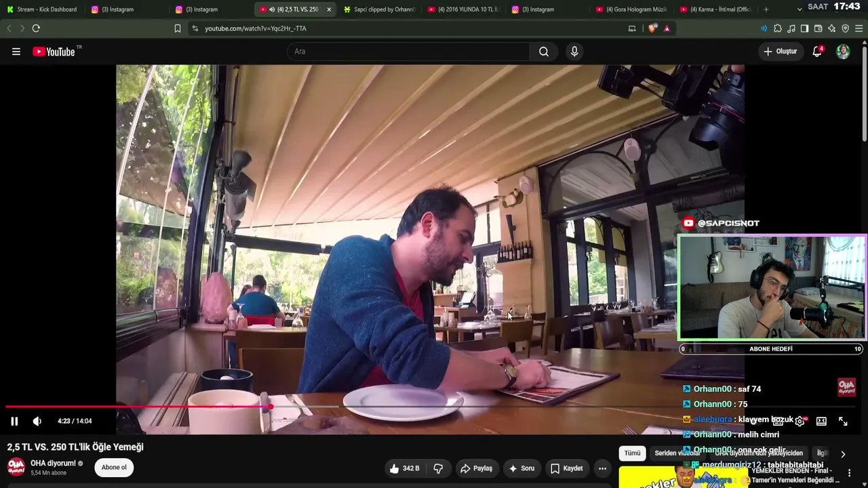Viewport: 868px width, 488px height.
Task: Open Brave Shields lion icon
Action: pyautogui.click(x=652, y=28)
